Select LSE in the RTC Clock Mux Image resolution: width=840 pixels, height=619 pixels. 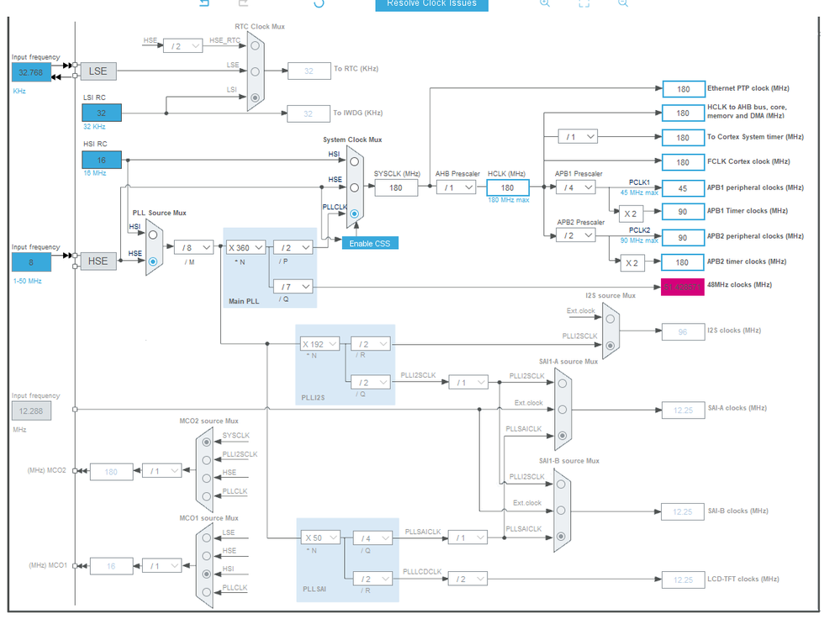coord(255,71)
